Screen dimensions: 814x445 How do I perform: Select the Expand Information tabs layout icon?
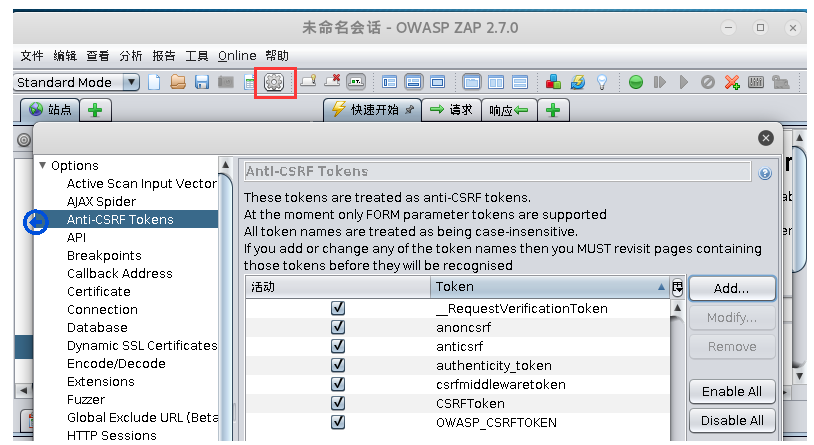[413, 82]
